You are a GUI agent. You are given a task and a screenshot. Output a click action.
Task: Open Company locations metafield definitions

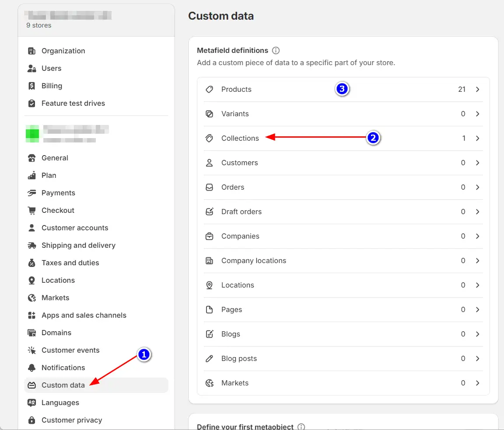coord(254,260)
